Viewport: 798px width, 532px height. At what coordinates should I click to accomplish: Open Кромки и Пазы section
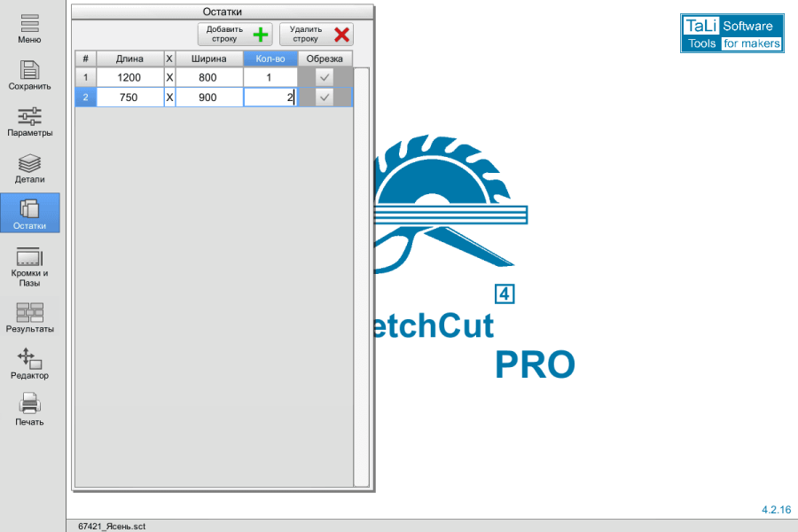pyautogui.click(x=29, y=266)
